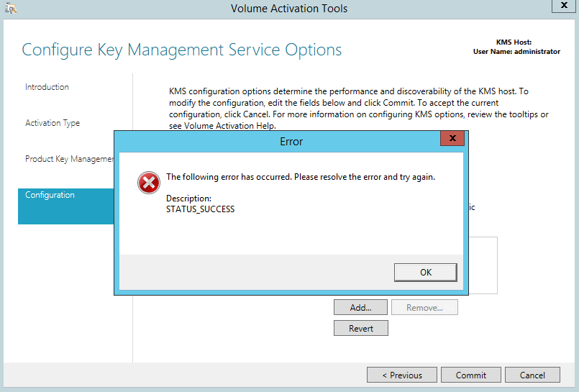Open the Activation Type step
Image resolution: width=579 pixels, height=392 pixels.
coord(53,123)
